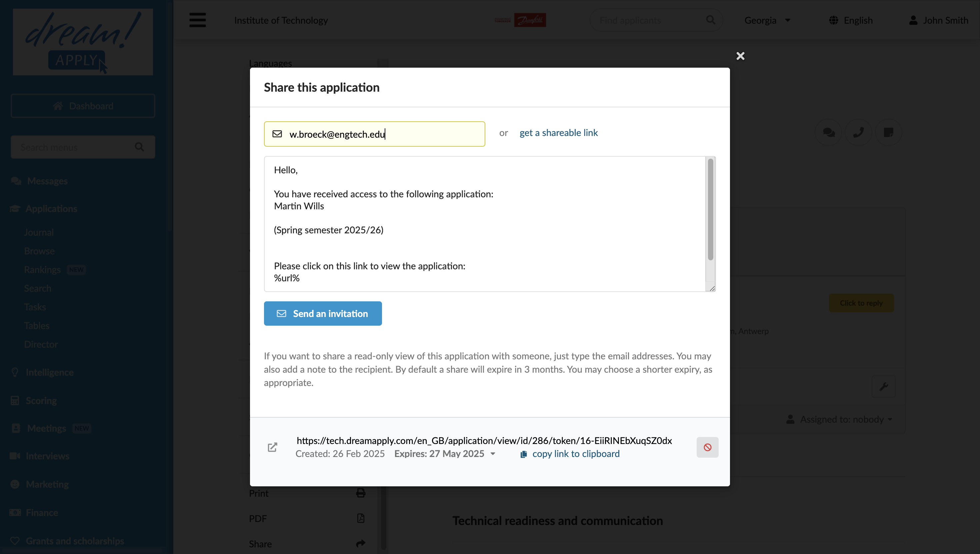Click the John Smith user icon
The image size is (980, 554).
(x=913, y=20)
